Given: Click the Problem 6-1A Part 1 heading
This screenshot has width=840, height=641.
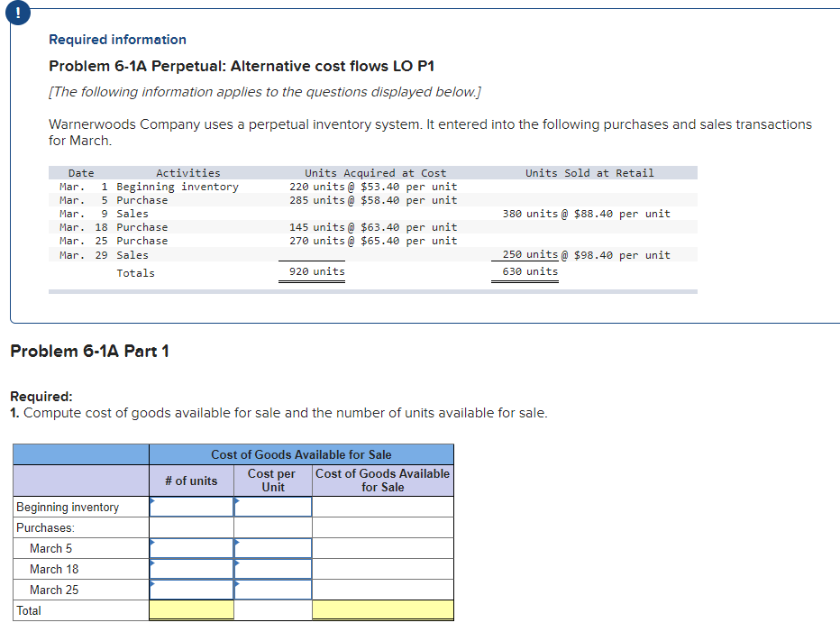Looking at the screenshot, I should pos(90,351).
